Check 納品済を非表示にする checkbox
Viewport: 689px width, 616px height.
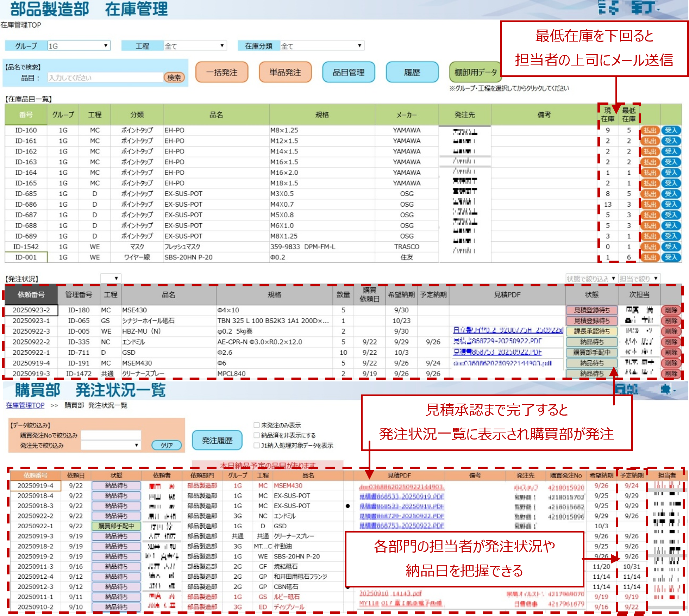coord(257,435)
